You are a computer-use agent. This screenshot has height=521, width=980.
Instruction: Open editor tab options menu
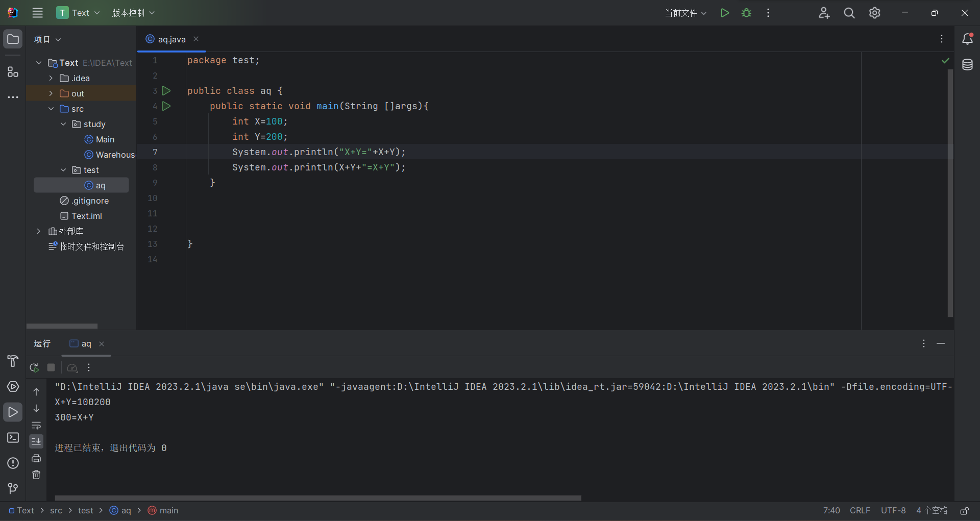(942, 39)
